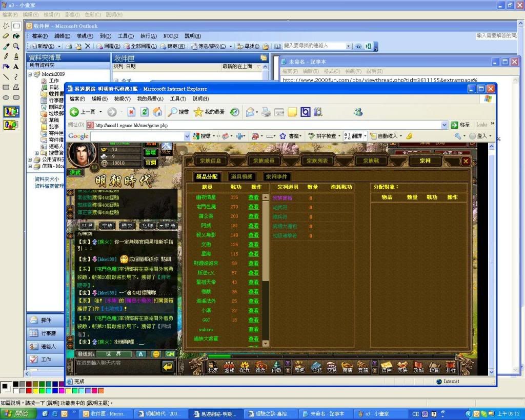Select the Curve tool in Paint

point(16,77)
